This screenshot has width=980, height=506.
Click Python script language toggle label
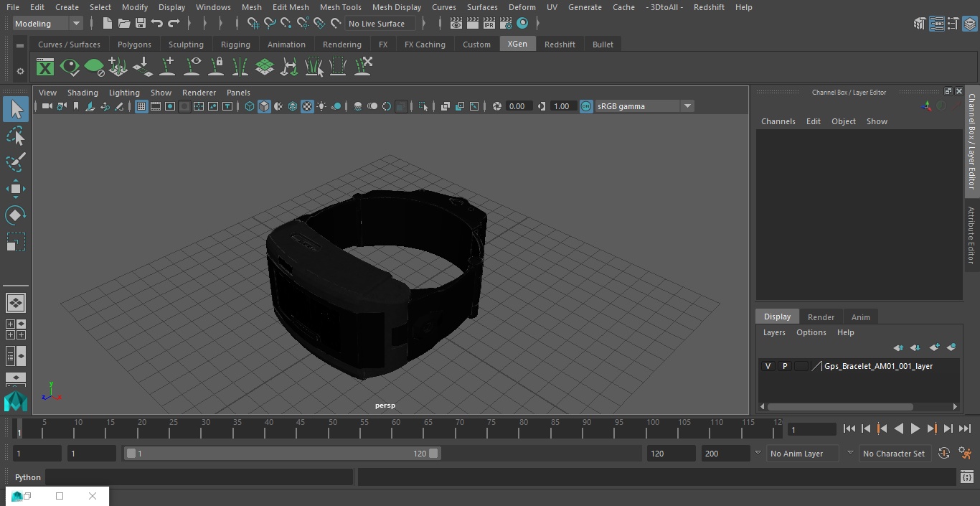click(x=28, y=477)
